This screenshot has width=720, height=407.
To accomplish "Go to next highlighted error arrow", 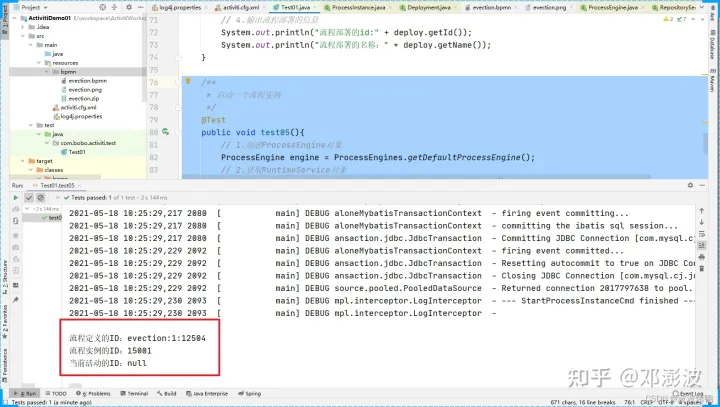I will click(x=701, y=20).
